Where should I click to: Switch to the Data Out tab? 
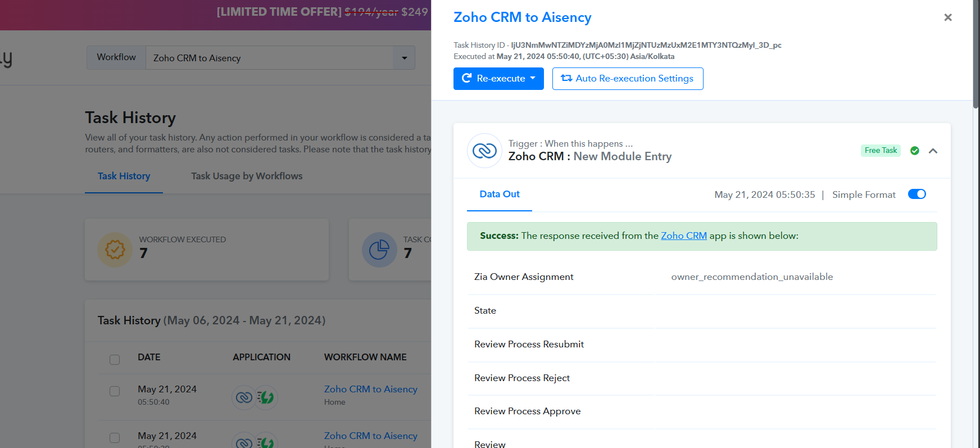(x=500, y=194)
